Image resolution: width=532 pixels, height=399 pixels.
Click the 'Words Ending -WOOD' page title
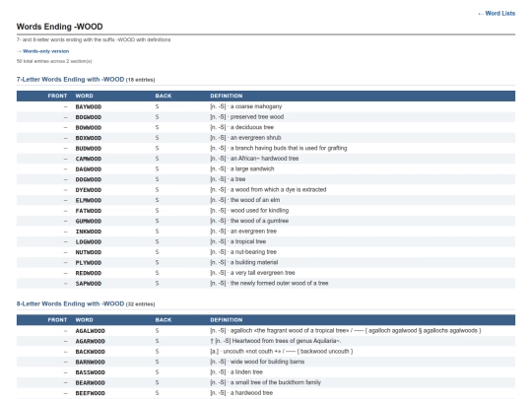tap(60, 27)
